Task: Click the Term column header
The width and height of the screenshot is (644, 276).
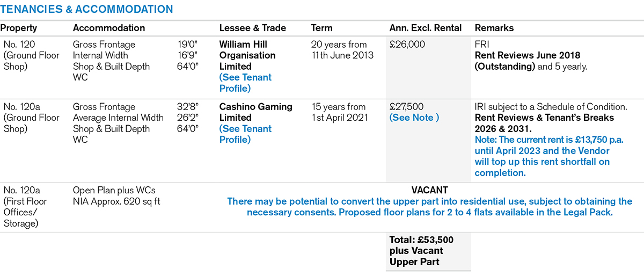Action: click(x=321, y=28)
